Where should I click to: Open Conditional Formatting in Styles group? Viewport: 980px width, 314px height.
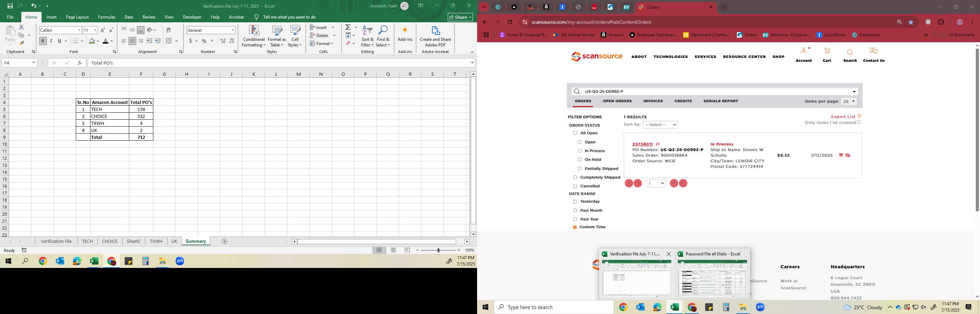(x=254, y=36)
